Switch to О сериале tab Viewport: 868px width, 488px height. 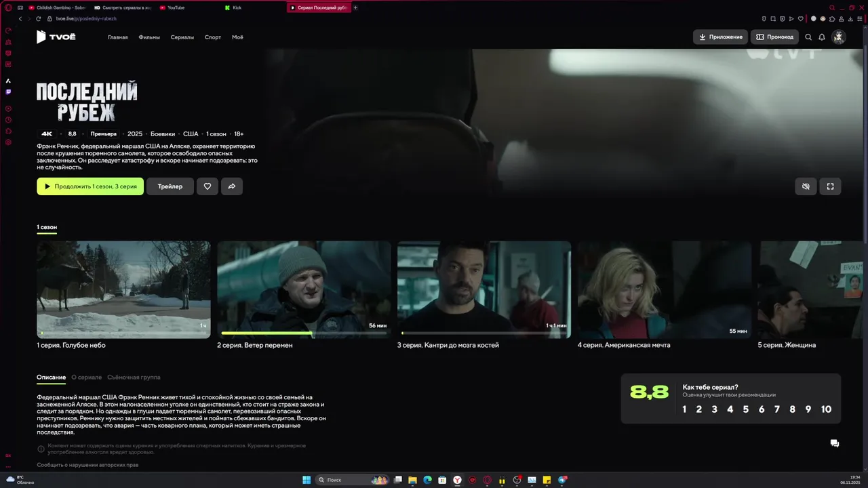(87, 377)
